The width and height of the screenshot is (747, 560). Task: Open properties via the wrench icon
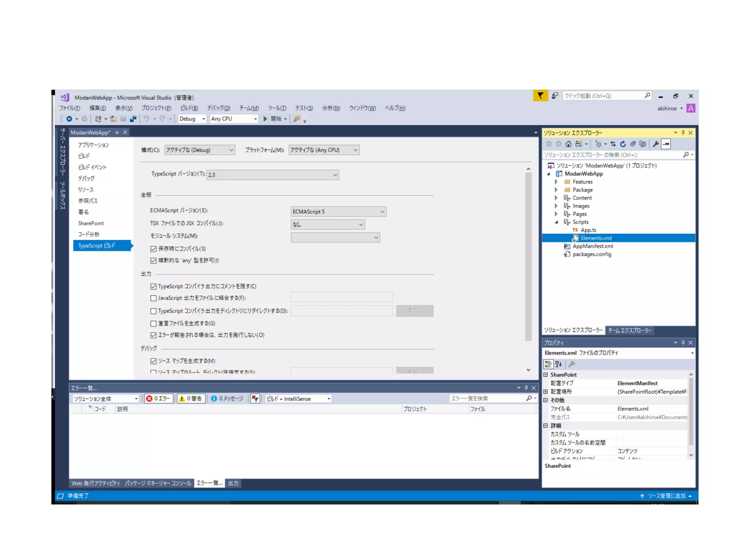click(x=655, y=144)
